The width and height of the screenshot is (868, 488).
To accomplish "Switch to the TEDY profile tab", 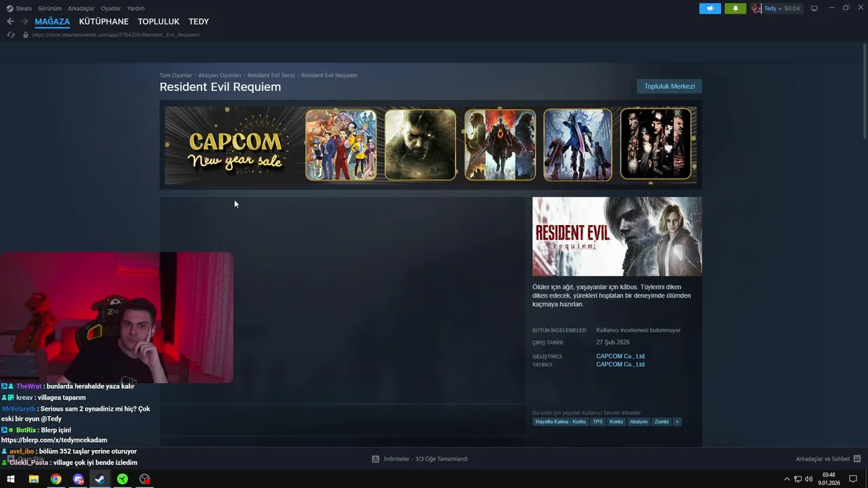I will click(199, 22).
